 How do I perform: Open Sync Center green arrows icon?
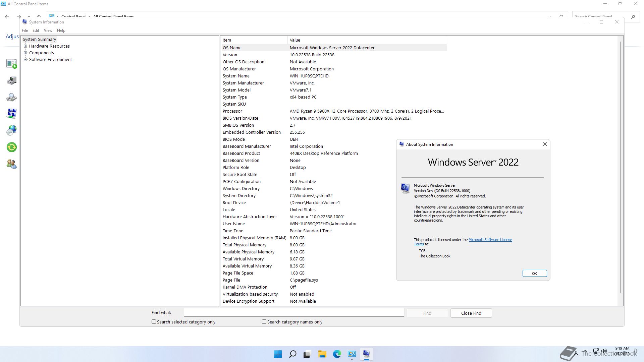coord(11,147)
